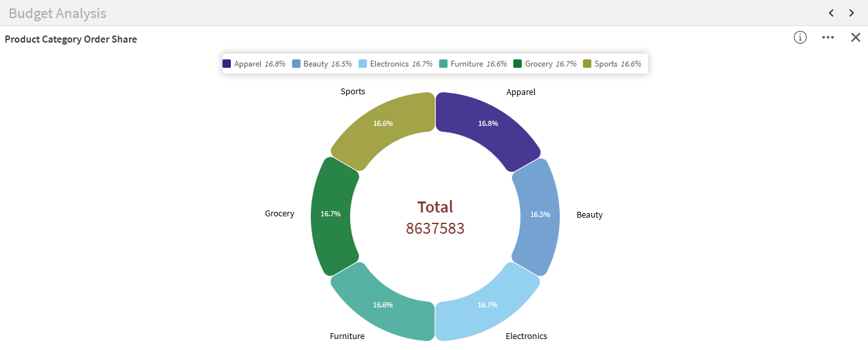Screen dimensions: 868x350
Task: Click the Product Category Order Share title
Action: click(71, 39)
